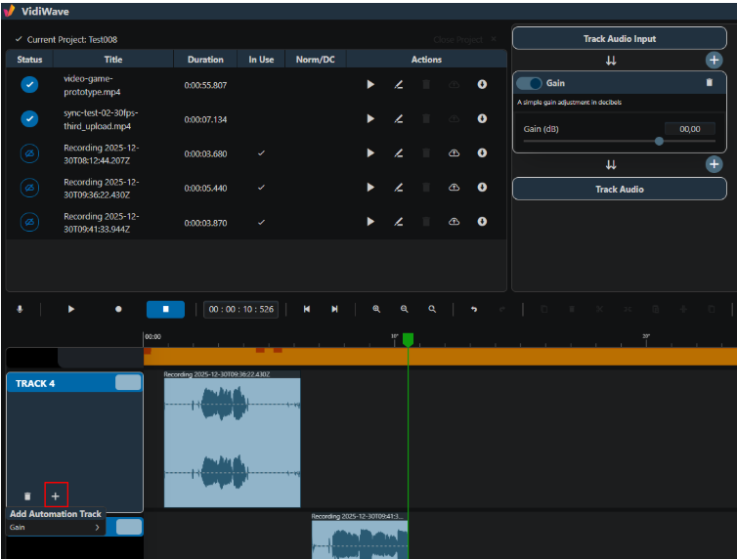Toggle status check for video-game-prototype.mp4

pyautogui.click(x=29, y=85)
